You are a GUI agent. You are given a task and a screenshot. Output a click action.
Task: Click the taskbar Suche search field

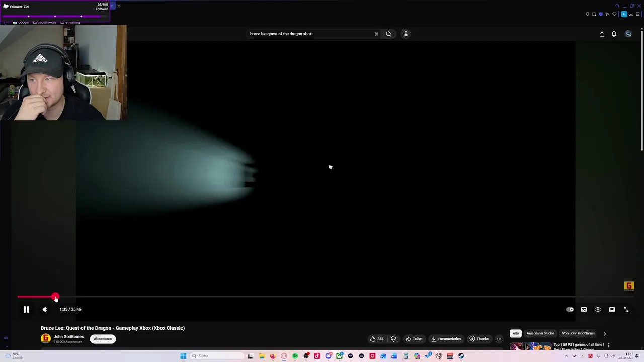coord(216,356)
